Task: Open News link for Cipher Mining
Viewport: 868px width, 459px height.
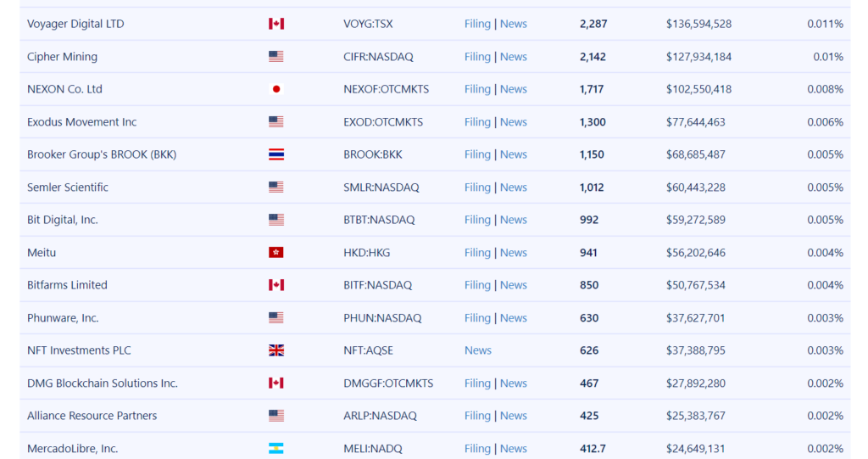Action: [x=513, y=57]
